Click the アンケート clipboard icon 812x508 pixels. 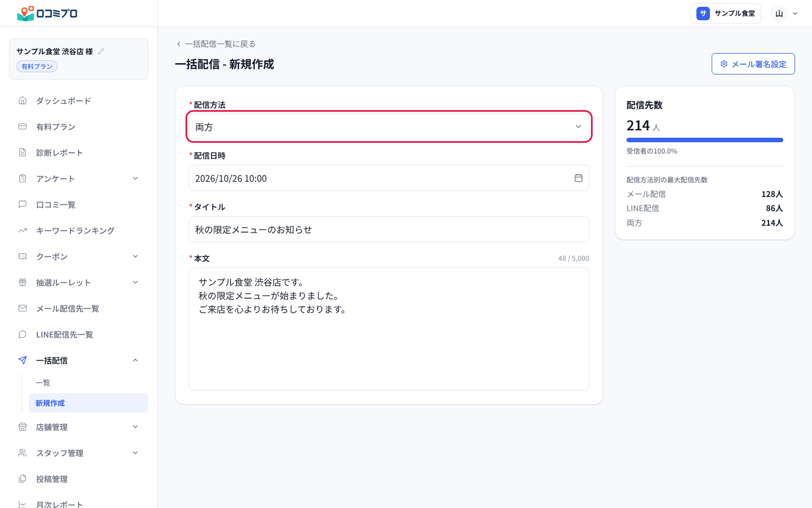[x=23, y=178]
